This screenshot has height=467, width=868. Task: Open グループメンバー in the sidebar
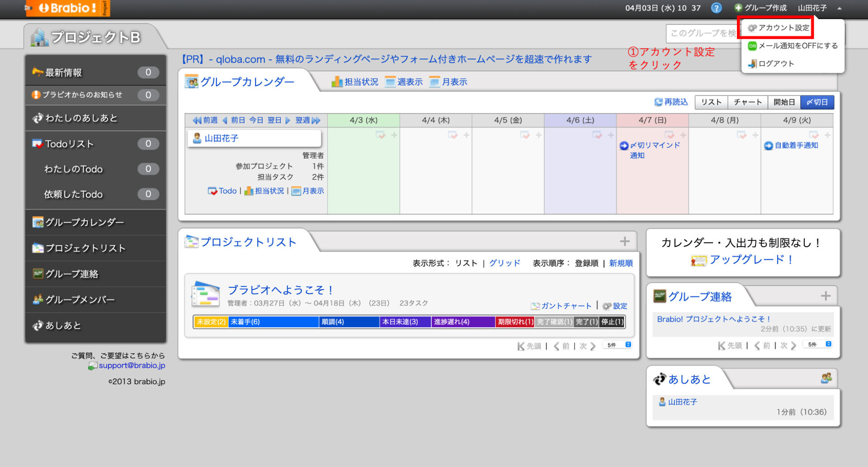pos(80,300)
